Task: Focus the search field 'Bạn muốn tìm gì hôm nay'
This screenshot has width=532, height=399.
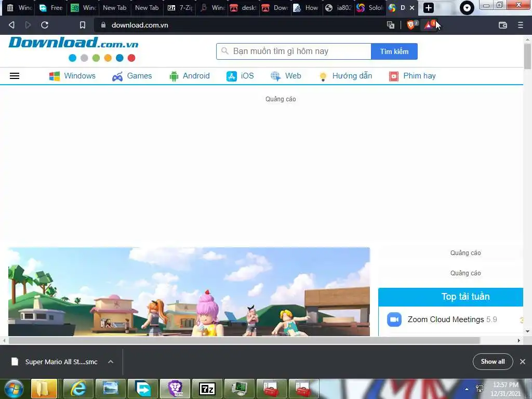Action: [x=294, y=51]
